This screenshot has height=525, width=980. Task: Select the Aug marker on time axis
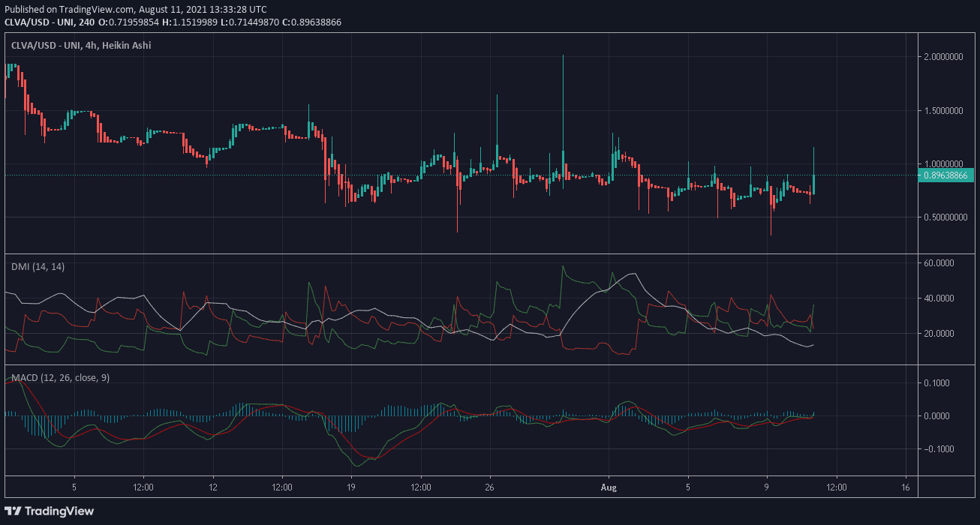coord(609,486)
